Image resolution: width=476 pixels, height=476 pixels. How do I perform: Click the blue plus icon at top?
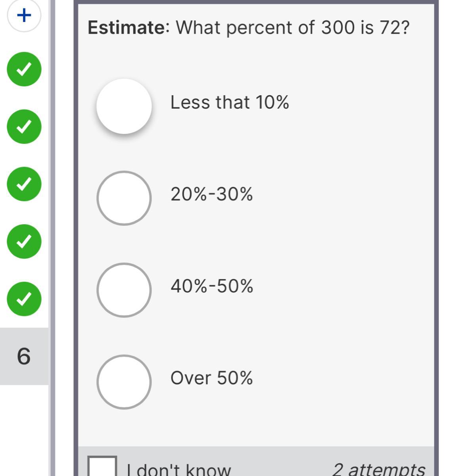pyautogui.click(x=24, y=15)
